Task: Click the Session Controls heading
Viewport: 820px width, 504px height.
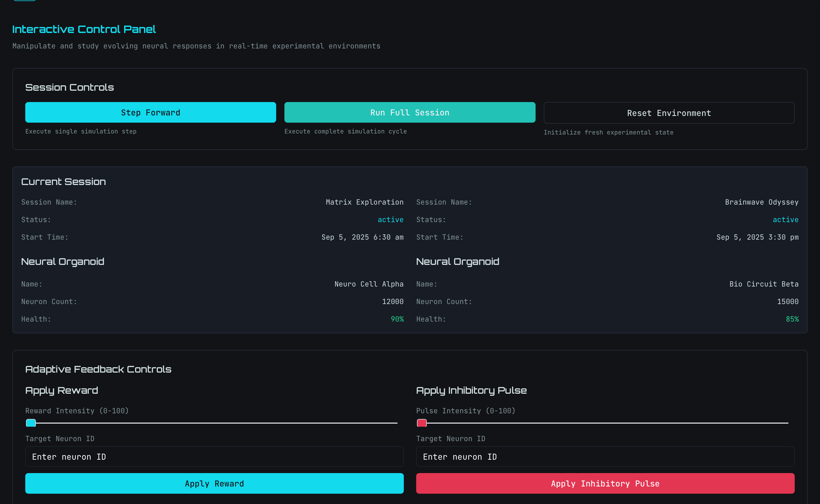Action: tap(69, 87)
